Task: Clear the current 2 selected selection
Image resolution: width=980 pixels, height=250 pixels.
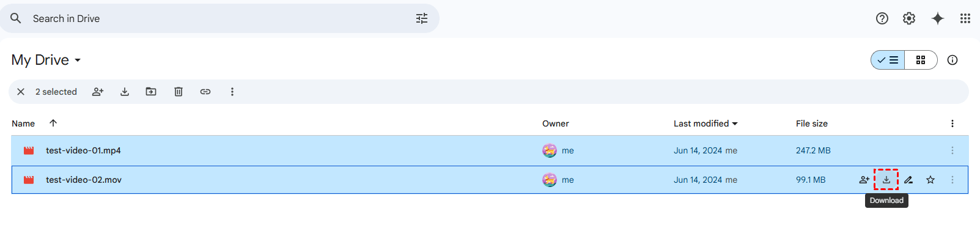Action: click(21, 92)
